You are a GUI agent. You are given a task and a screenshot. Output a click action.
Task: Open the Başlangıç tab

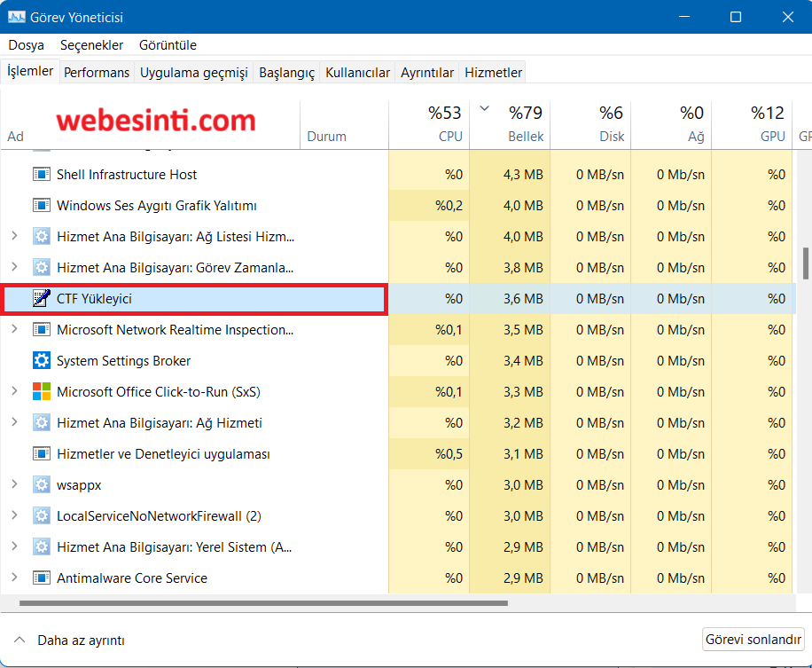[x=286, y=73]
